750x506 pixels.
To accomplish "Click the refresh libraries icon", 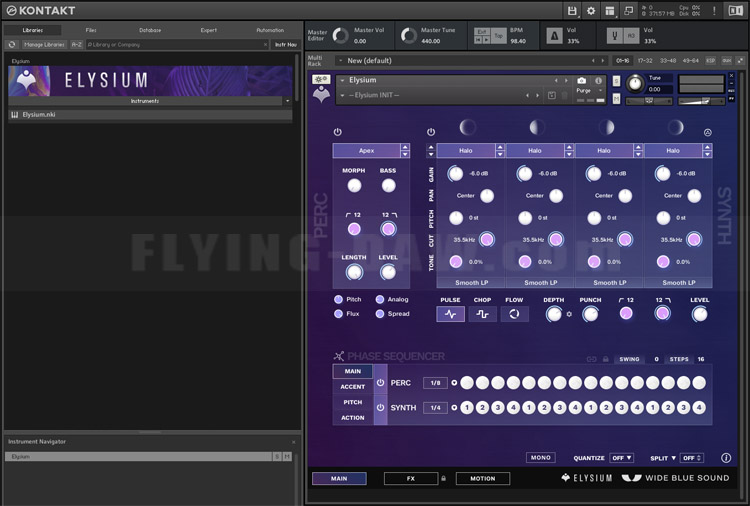I will pos(12,44).
